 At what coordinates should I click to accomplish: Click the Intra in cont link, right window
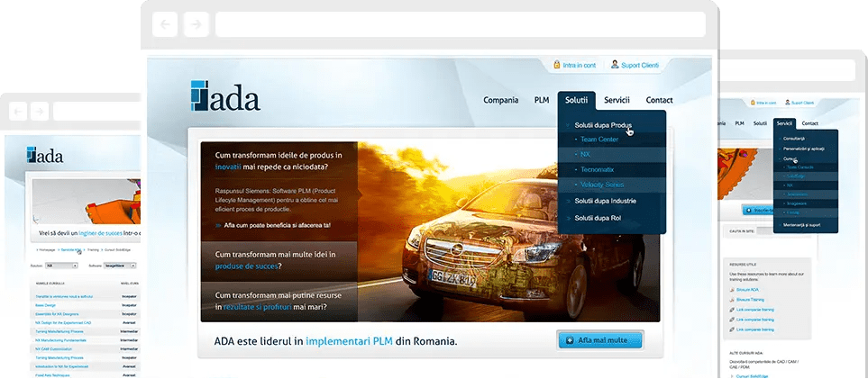766,103
